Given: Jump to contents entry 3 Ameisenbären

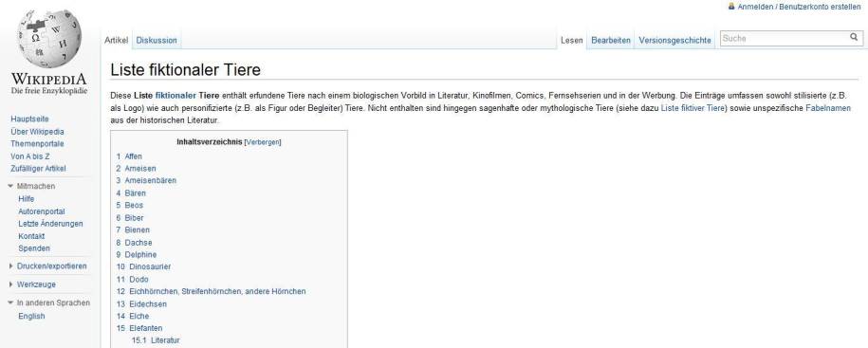Looking at the screenshot, I should point(146,181).
